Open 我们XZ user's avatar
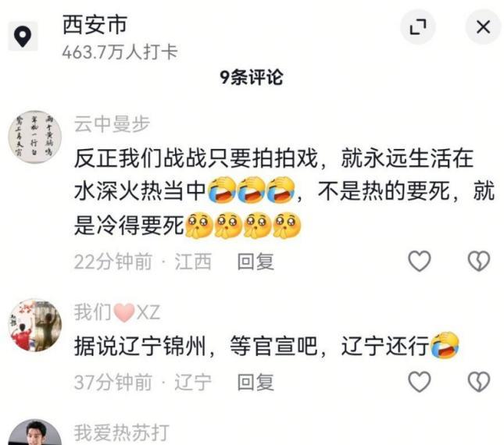The width and height of the screenshot is (504, 445). pyautogui.click(x=35, y=325)
